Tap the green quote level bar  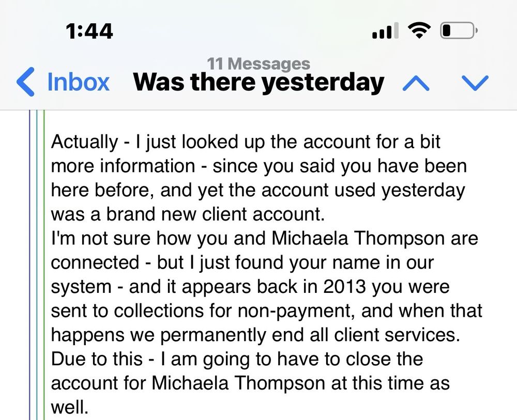[44, 265]
